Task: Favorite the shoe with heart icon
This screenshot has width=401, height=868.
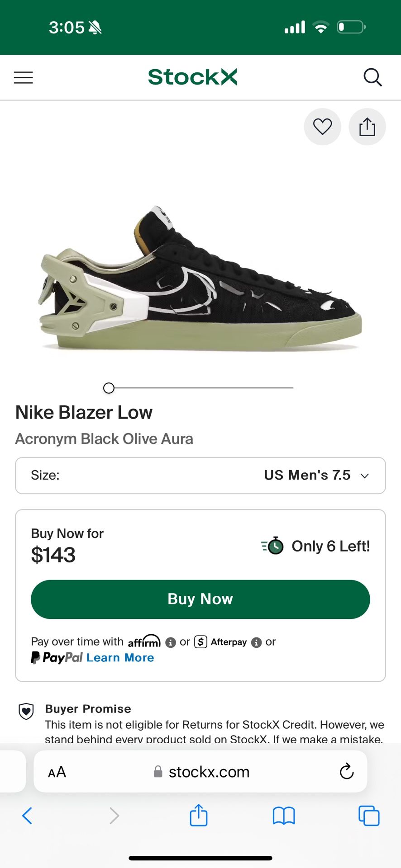Action: (322, 127)
